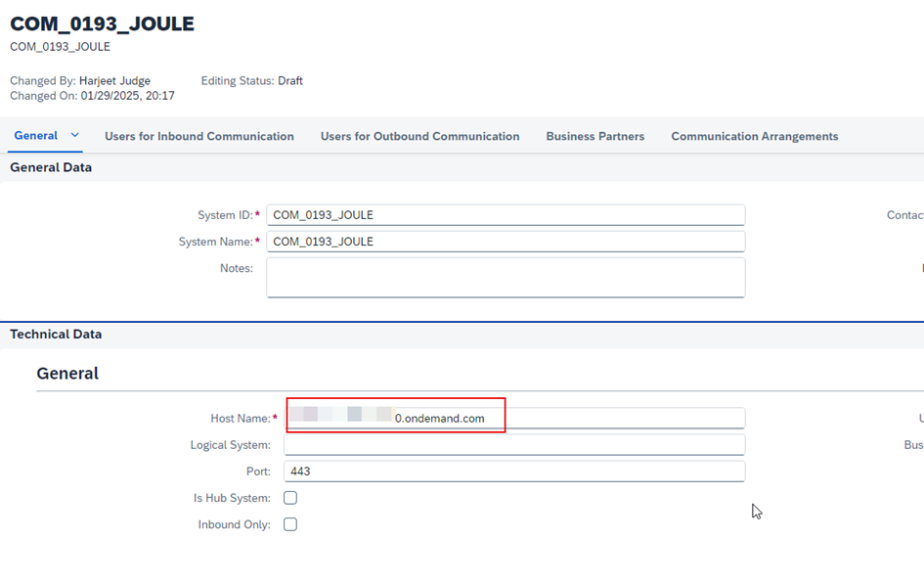
Task: Open the Communication Arrangements tab
Action: [x=754, y=137]
